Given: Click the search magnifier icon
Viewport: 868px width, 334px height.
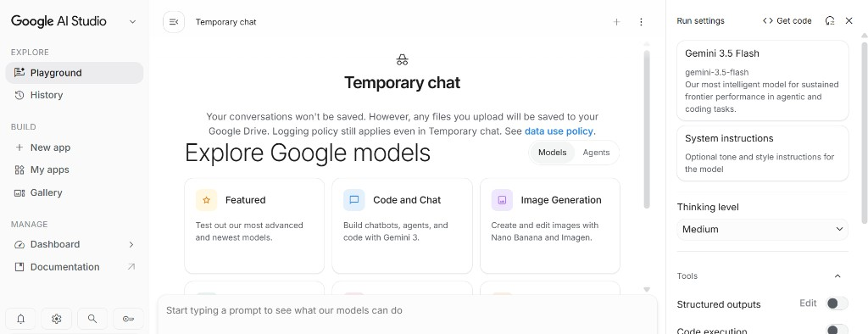Looking at the screenshot, I should click(x=92, y=319).
